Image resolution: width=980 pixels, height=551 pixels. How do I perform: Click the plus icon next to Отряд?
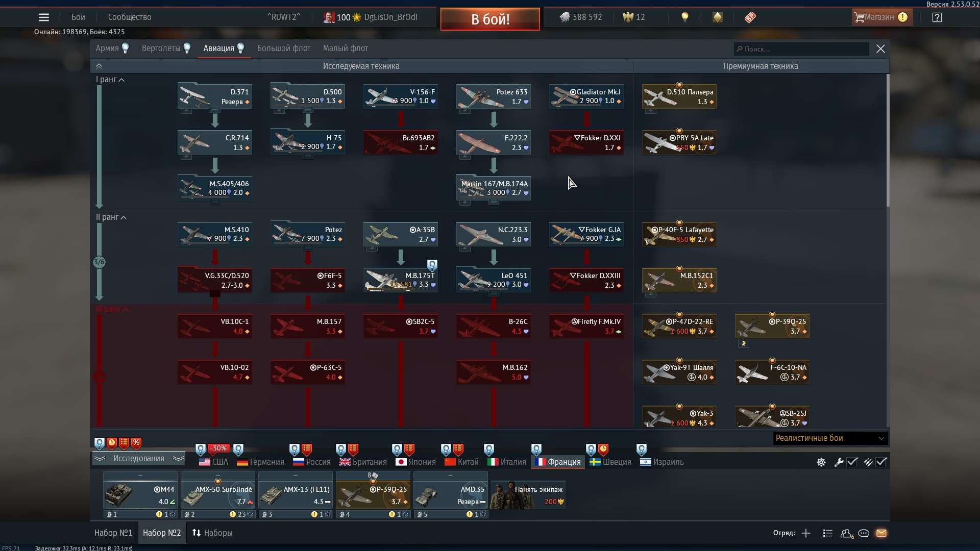click(x=806, y=533)
